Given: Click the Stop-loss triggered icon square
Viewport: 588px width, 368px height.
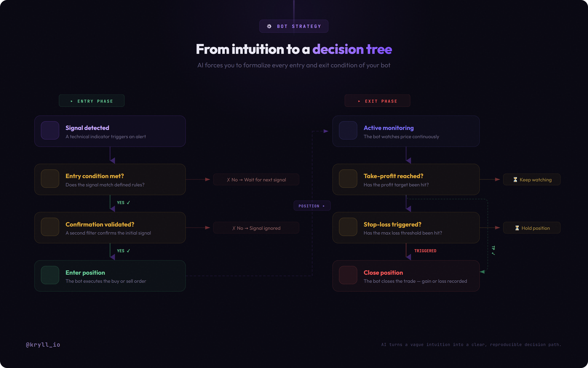Looking at the screenshot, I should [348, 227].
